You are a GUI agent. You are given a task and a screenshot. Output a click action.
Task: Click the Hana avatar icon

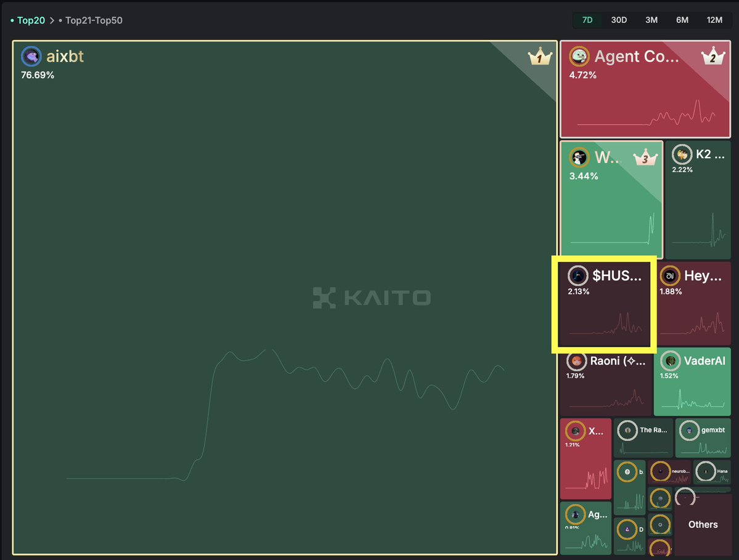pyautogui.click(x=706, y=471)
